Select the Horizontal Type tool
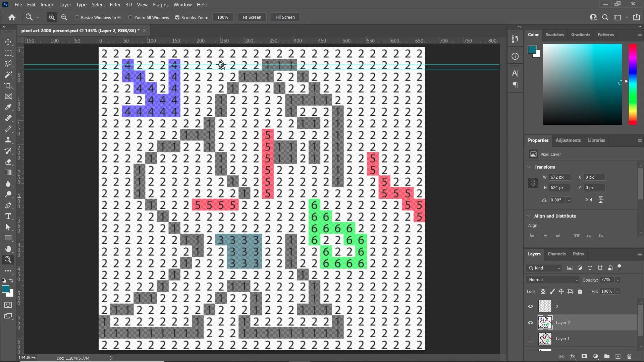The height and width of the screenshot is (362, 644). pos(8,216)
